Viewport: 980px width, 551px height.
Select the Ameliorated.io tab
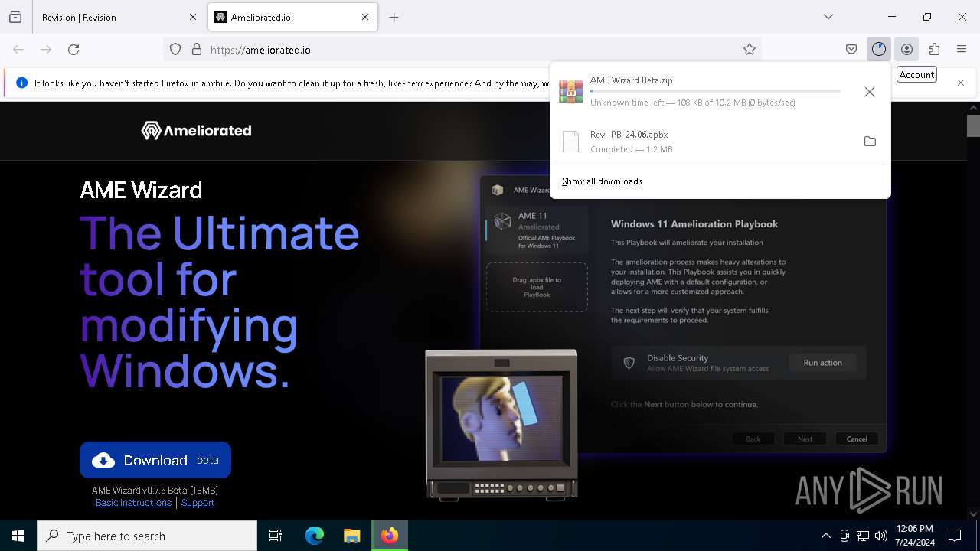click(x=292, y=17)
